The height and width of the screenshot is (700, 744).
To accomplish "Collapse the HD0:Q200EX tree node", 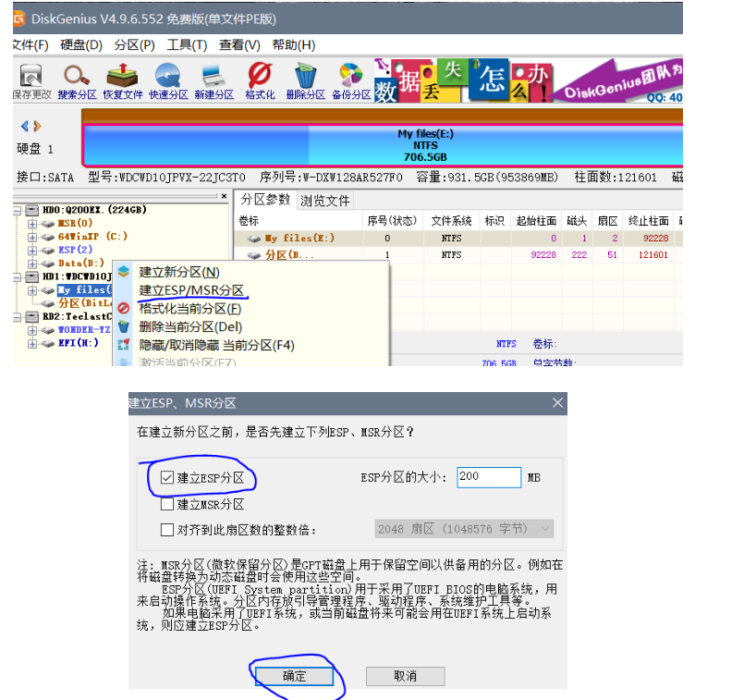I will 17,210.
